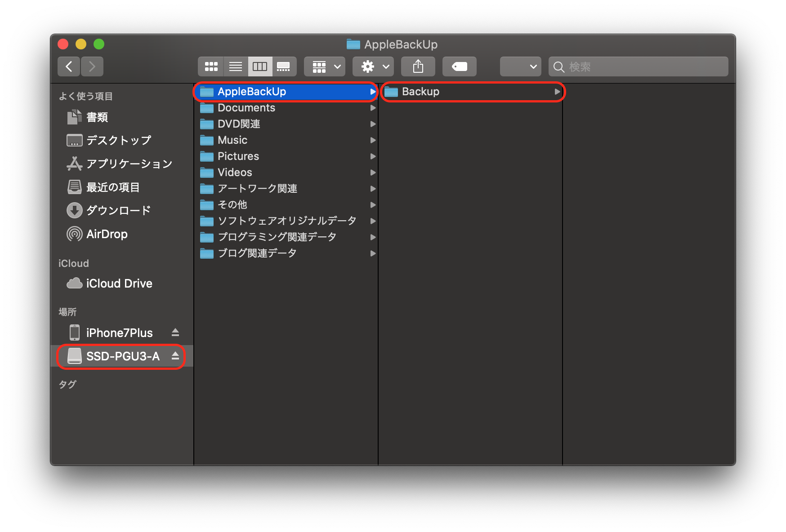Screen dimensions: 786x532
Task: Open ダウンロード in the sidebar
Action: pyautogui.click(x=118, y=210)
